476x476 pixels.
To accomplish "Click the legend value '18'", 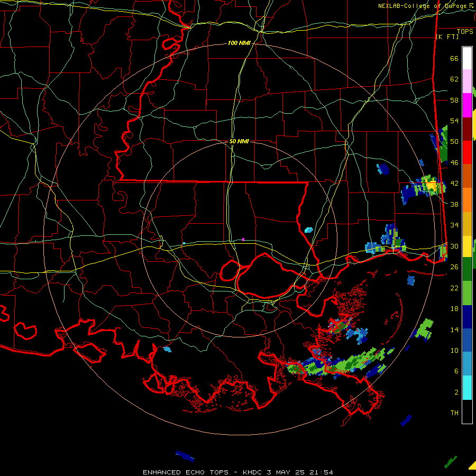I will coord(454,309).
